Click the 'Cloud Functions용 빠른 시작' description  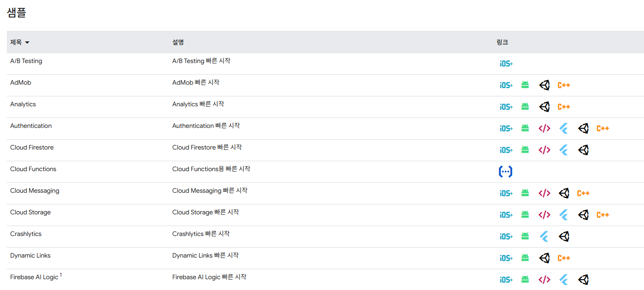pos(211,169)
